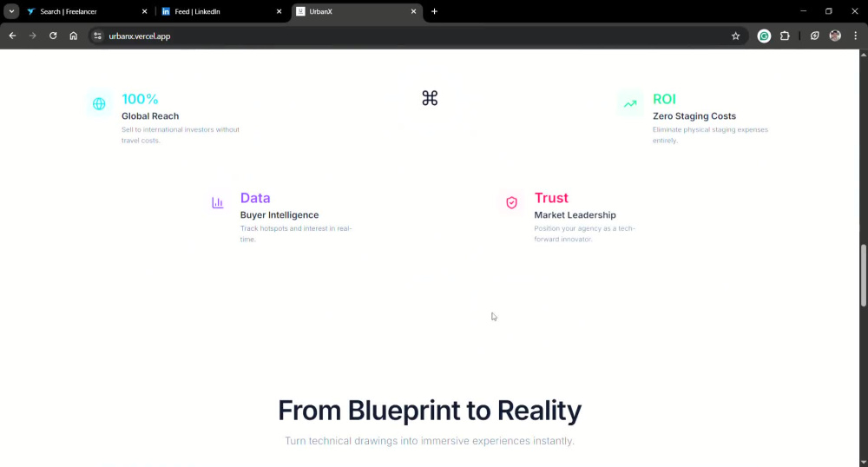Close the UrbanX tab
Image resolution: width=868 pixels, height=467 pixels.
tap(413, 11)
